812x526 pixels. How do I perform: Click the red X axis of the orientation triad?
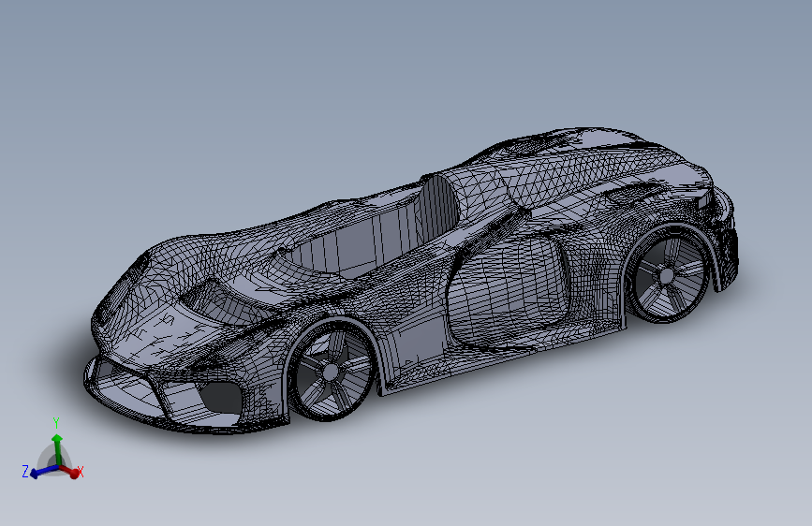click(x=70, y=471)
